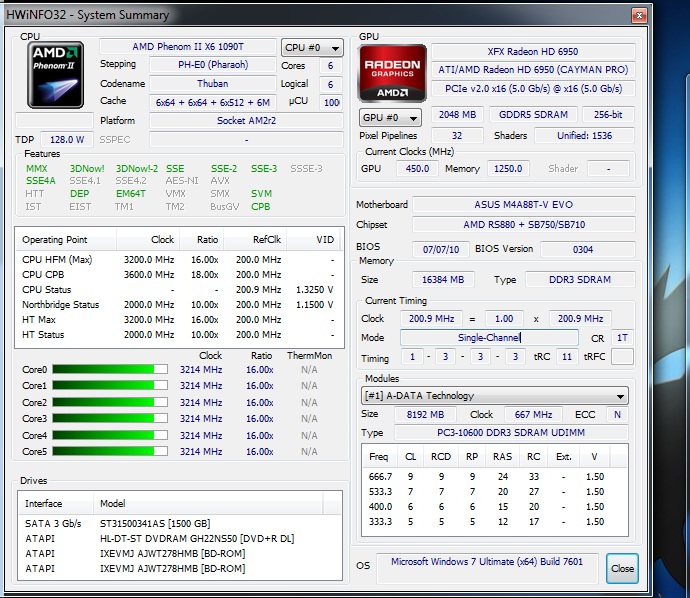Viewport: 690px width, 598px height.
Task: Click the Operating Point column header
Action: 66,240
